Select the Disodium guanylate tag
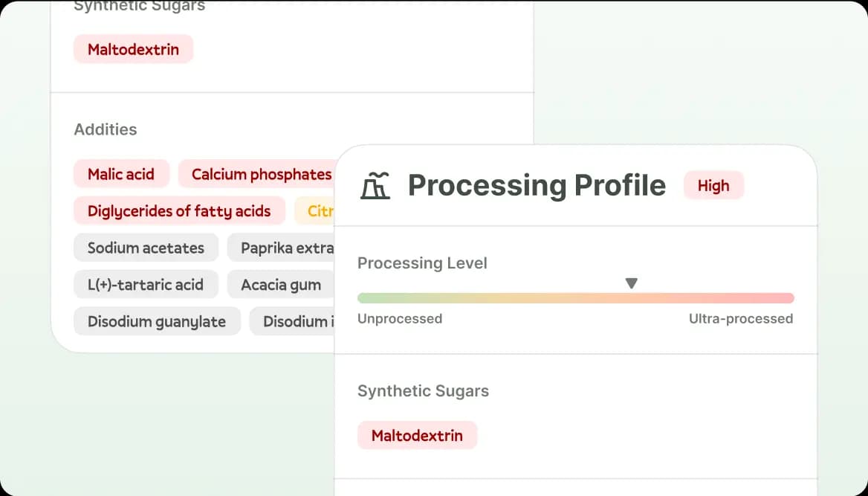Viewport: 868px width, 496px height. (x=157, y=322)
